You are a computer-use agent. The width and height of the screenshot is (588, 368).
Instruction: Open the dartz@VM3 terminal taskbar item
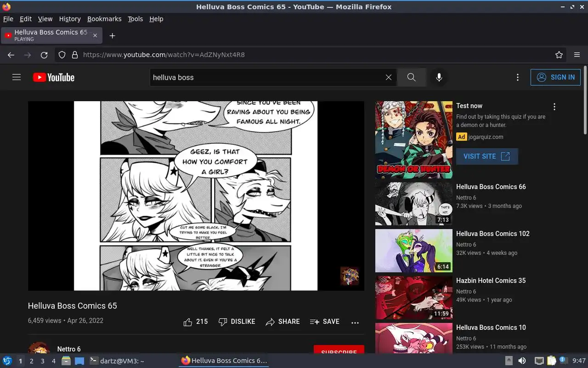click(x=117, y=361)
